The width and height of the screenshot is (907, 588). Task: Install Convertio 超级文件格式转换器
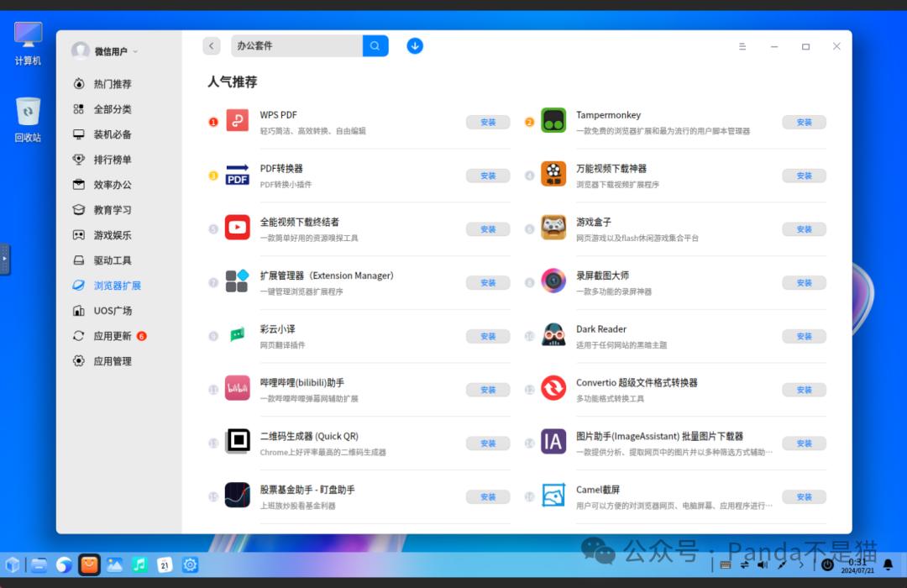[x=804, y=390]
